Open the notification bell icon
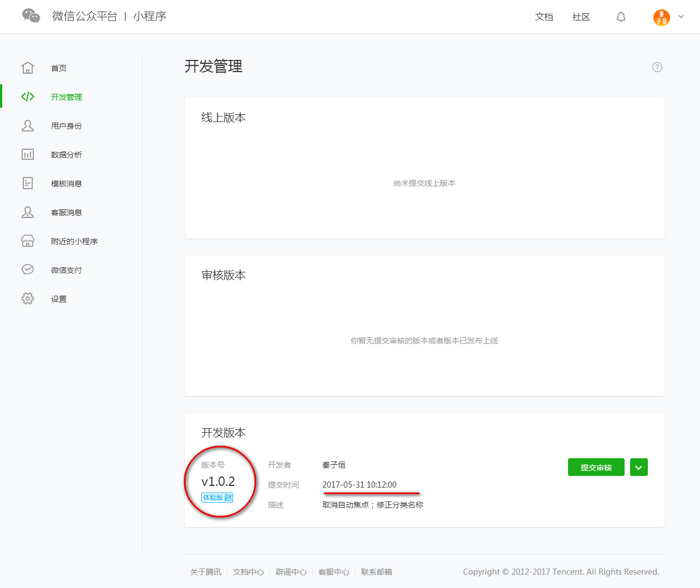The height and width of the screenshot is (588, 700). coord(621,17)
